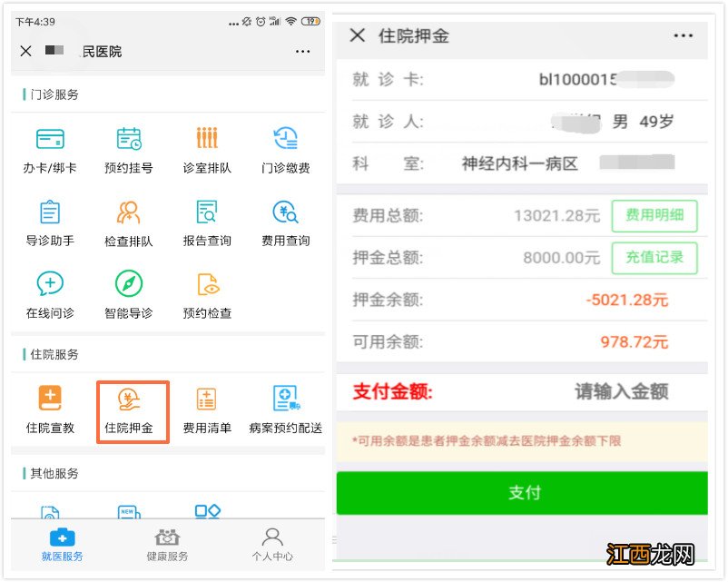Open 检查排队 examination queue service
This screenshot has height=582, width=728.
point(128,221)
